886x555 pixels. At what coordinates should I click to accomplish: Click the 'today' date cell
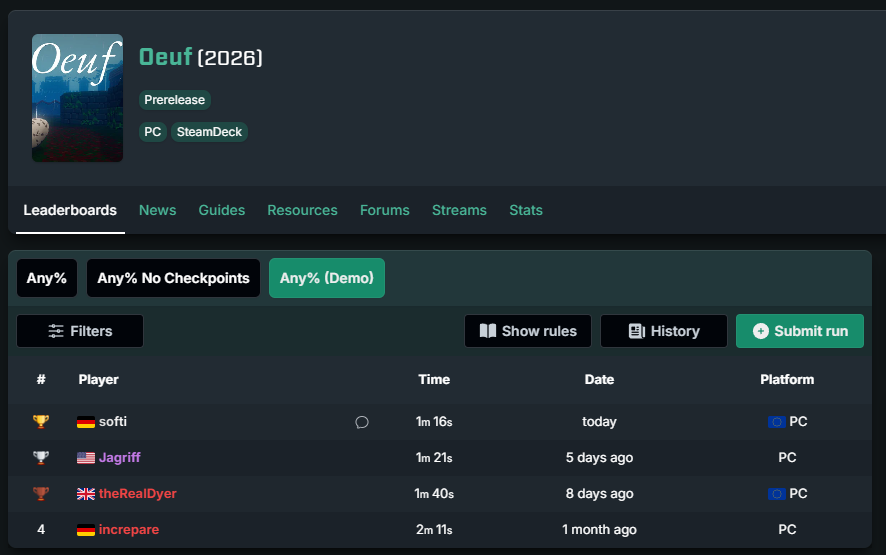pyautogui.click(x=599, y=422)
